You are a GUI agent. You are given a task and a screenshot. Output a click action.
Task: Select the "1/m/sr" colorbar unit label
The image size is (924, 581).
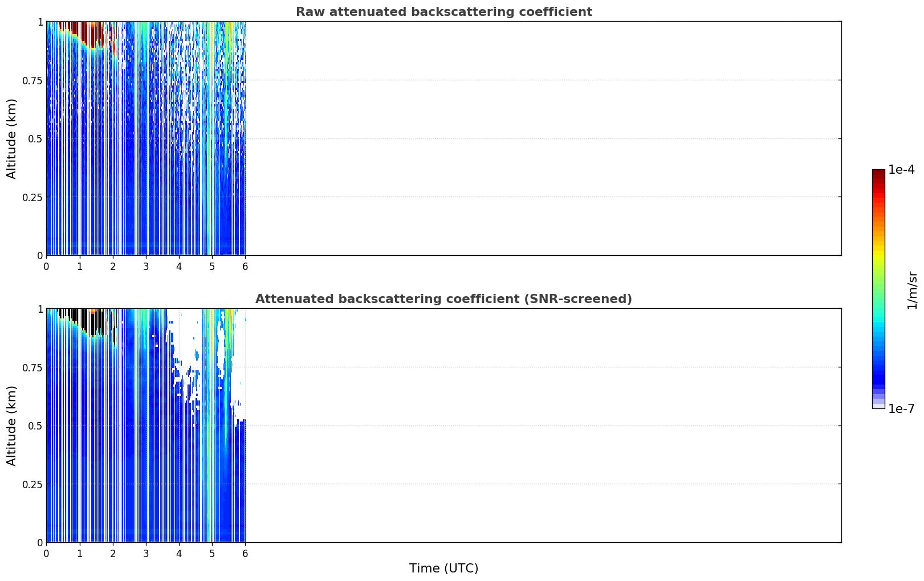(912, 290)
